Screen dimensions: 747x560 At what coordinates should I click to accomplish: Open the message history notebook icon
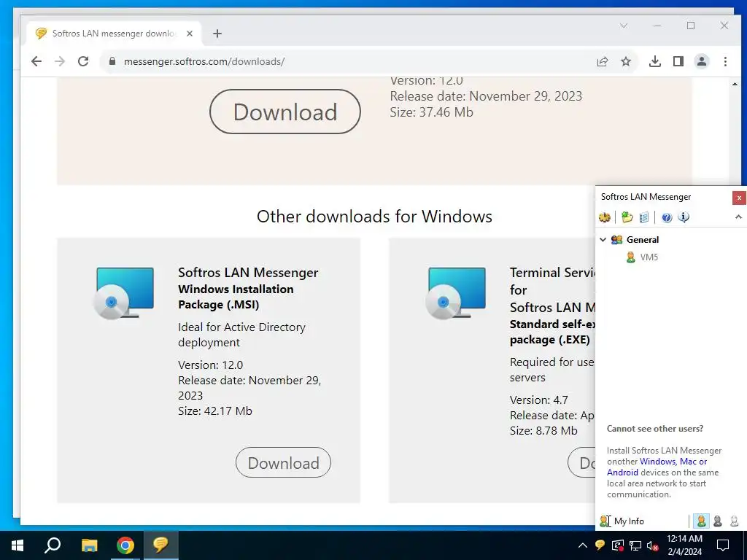tap(643, 217)
